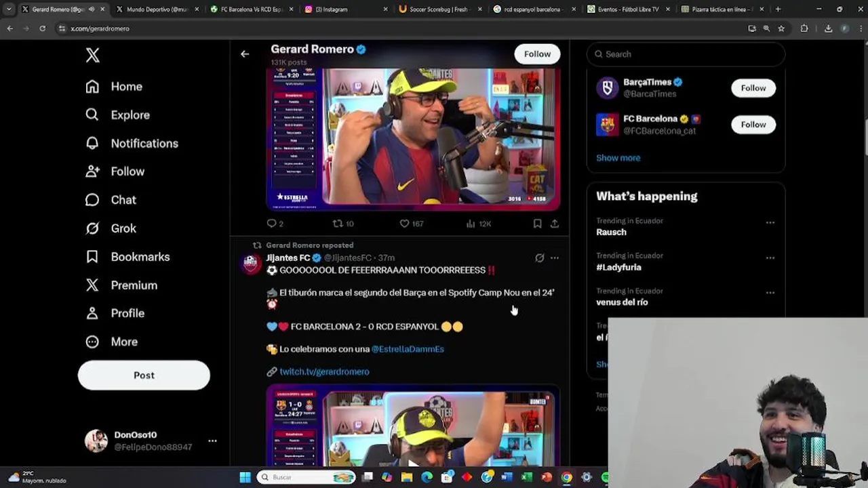Open twitch.tv/gerardromero link
This screenshot has height=488, width=868.
click(324, 371)
